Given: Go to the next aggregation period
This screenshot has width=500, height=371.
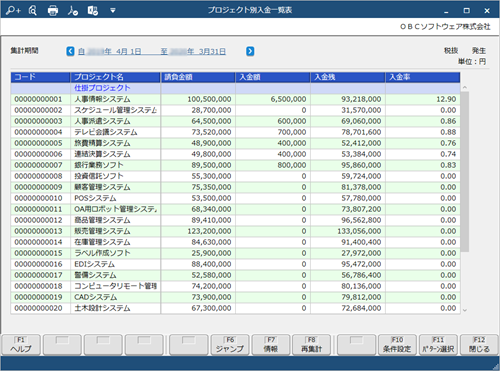Looking at the screenshot, I should [250, 51].
